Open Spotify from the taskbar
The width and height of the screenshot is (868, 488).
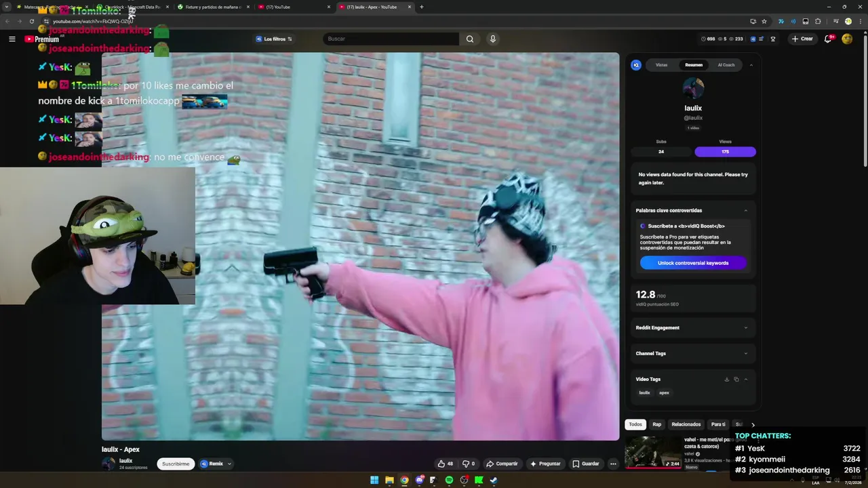coord(449,481)
